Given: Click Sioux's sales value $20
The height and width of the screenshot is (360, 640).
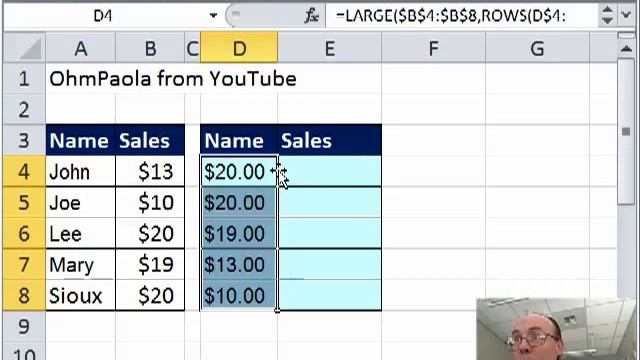Looking at the screenshot, I should click(150, 296).
